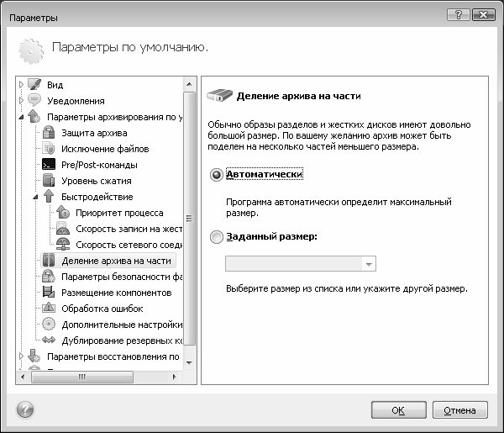Viewport: 504px width, 433px height.
Task: Click the Уровень сжатия icon
Action: point(49,181)
